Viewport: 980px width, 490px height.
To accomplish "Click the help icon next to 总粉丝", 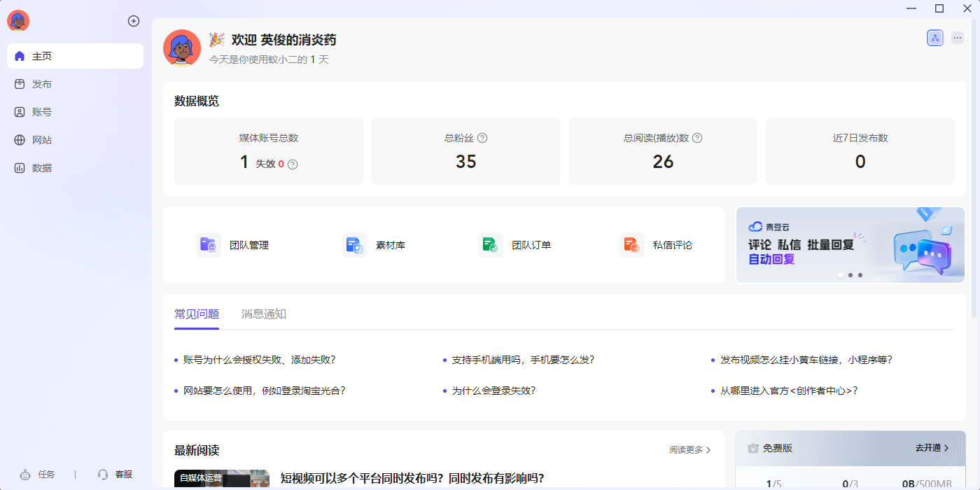I will pyautogui.click(x=482, y=138).
